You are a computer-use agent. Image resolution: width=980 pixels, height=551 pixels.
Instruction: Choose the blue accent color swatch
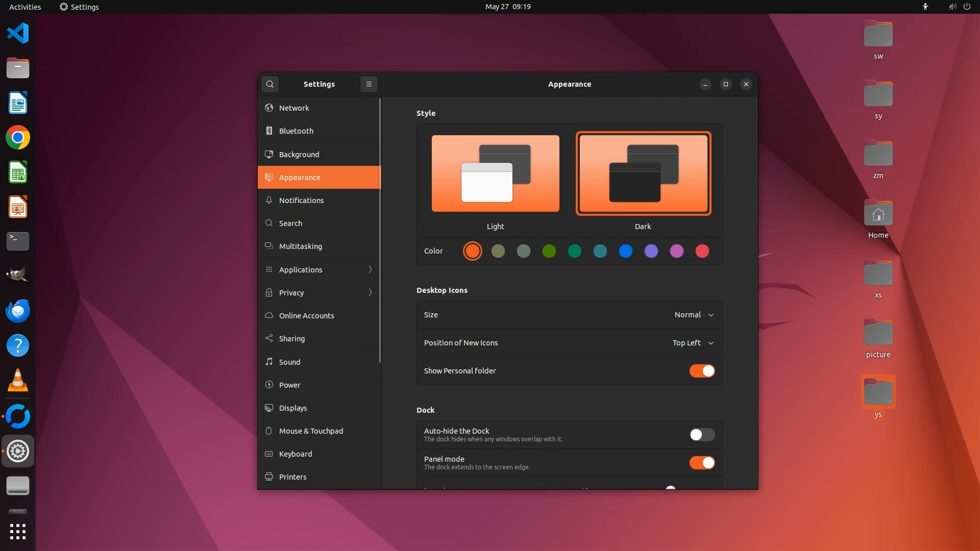625,251
